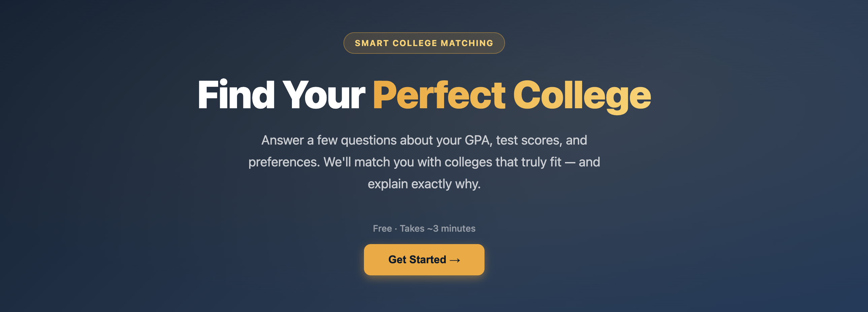Select the headline Find Your Perfect College

point(424,96)
